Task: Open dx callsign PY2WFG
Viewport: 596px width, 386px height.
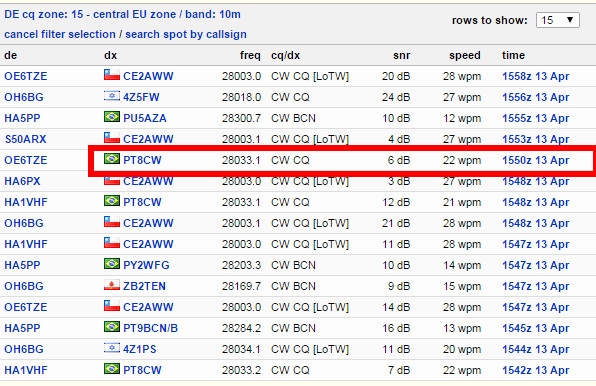Action: [x=146, y=265]
